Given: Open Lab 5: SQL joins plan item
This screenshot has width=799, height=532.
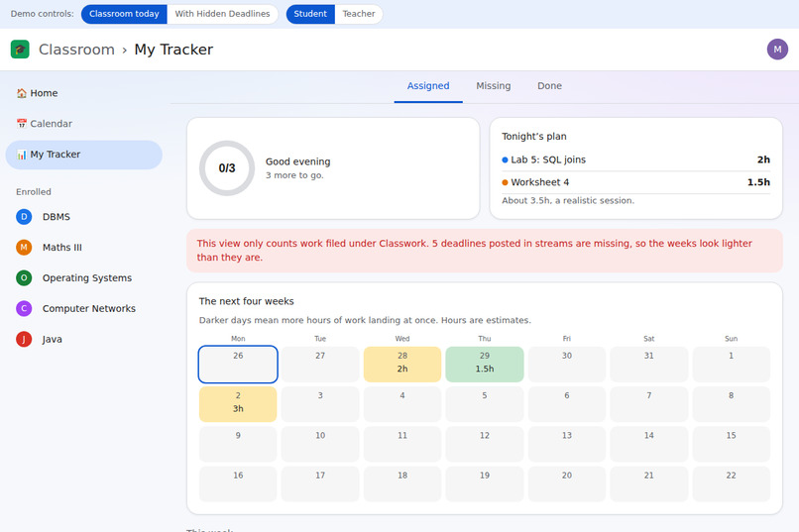Looking at the screenshot, I should [x=635, y=160].
